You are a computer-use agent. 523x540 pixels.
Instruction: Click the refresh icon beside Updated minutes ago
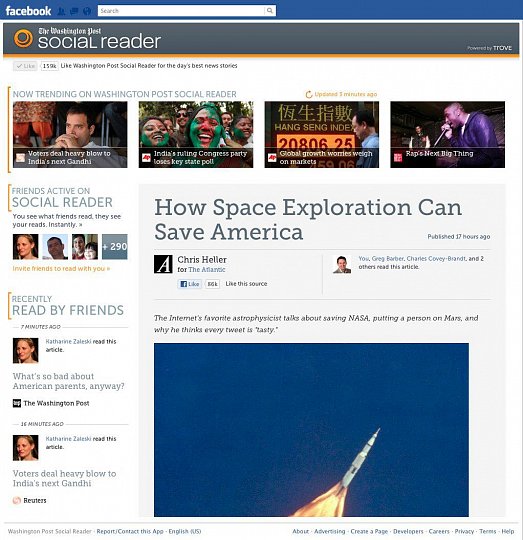(309, 94)
